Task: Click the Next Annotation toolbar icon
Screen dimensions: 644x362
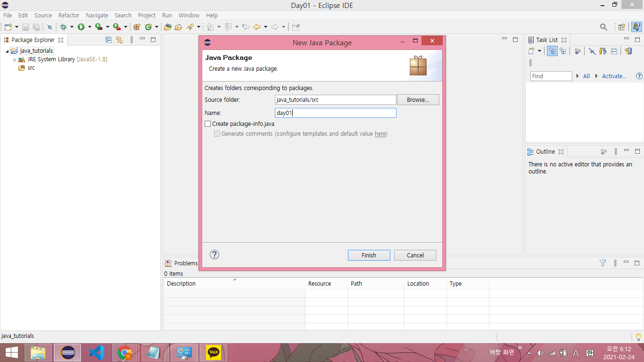Action: pyautogui.click(x=210, y=27)
